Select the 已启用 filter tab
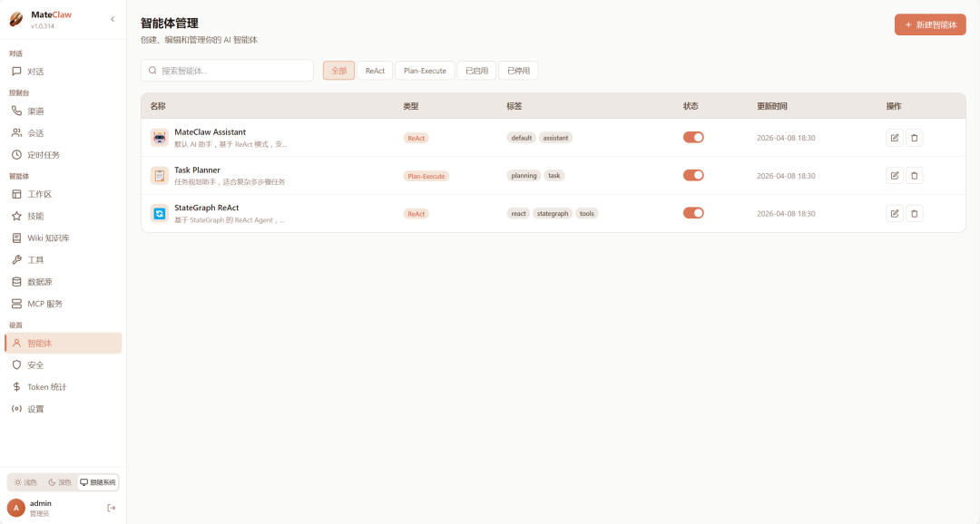Screen dimensions: 980x524 (x=476, y=71)
